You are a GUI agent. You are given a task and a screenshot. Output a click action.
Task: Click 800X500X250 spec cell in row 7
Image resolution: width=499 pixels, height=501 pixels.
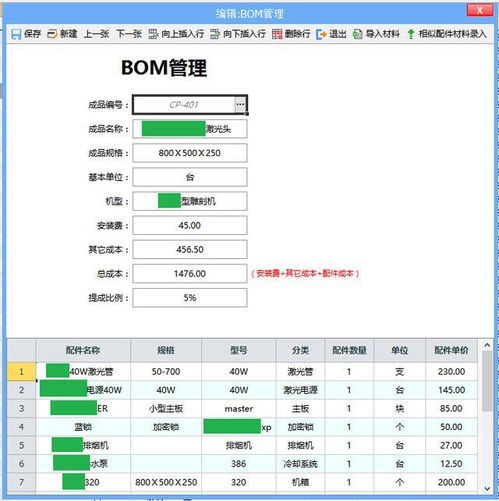[x=166, y=482]
